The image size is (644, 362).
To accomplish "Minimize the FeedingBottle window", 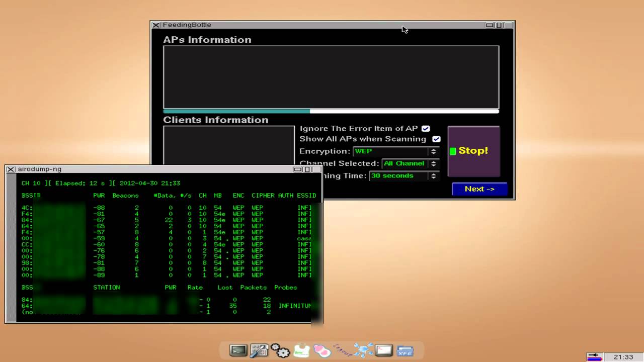I will point(490,25).
